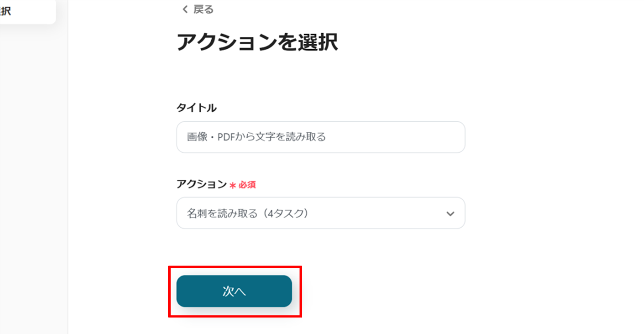The image size is (644, 334).
Task: Open the アクション dropdown
Action: [320, 213]
